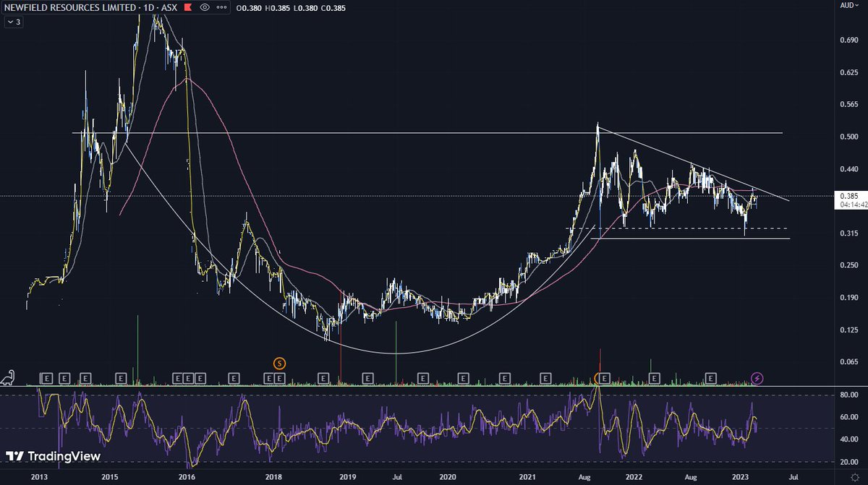Image resolution: width=868 pixels, height=485 pixels.
Task: Click the 2016 label on the time axis
Action: pos(187,477)
